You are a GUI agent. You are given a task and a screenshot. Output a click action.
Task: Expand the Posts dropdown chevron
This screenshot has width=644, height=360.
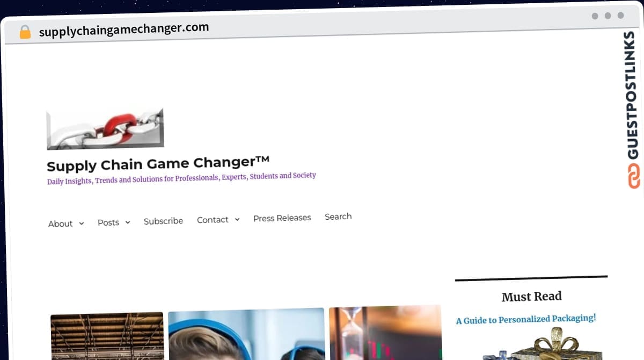[128, 222]
